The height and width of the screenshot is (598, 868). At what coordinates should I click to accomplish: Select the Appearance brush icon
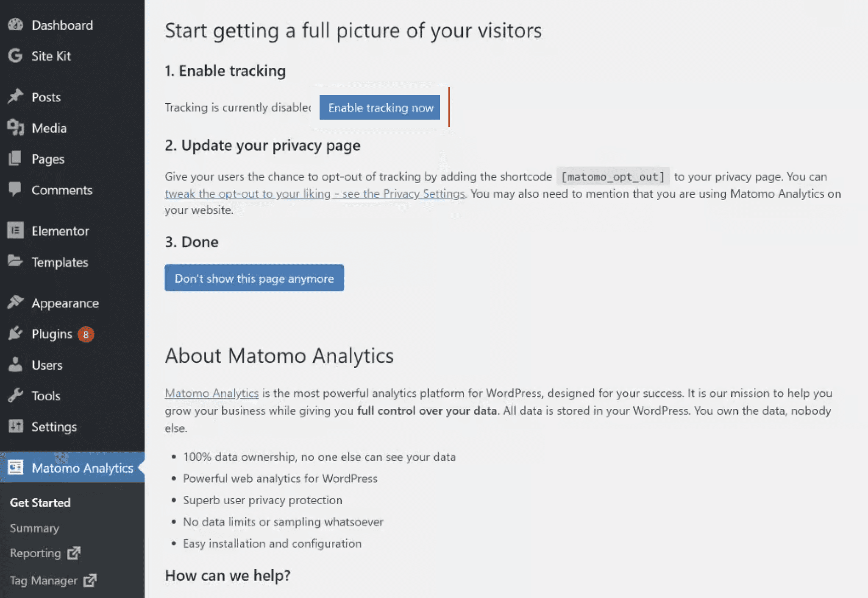coord(15,302)
